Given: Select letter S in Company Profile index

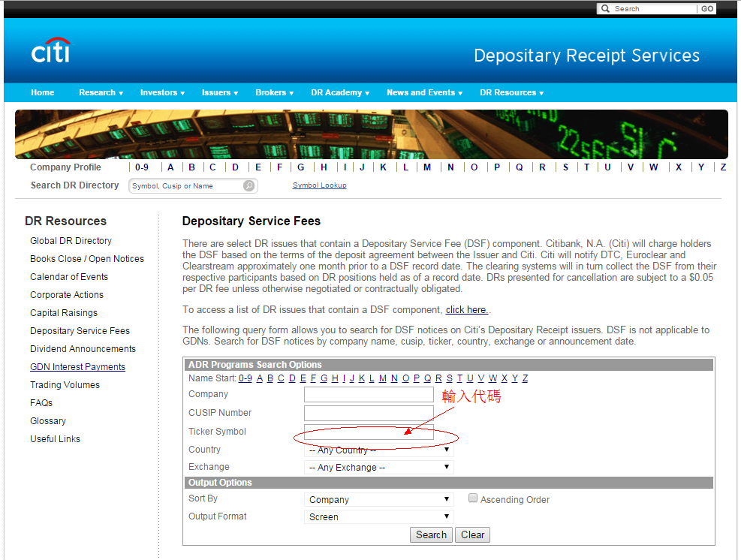Looking at the screenshot, I should pos(565,167).
